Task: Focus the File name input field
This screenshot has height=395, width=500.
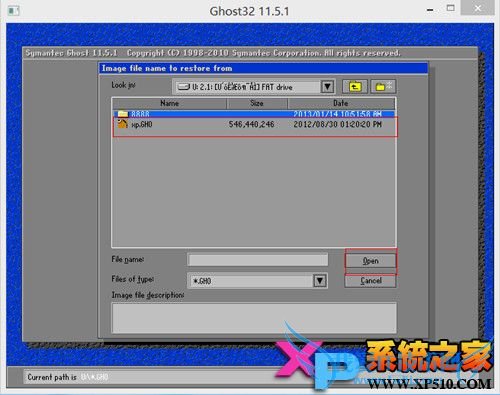Action: (x=258, y=260)
